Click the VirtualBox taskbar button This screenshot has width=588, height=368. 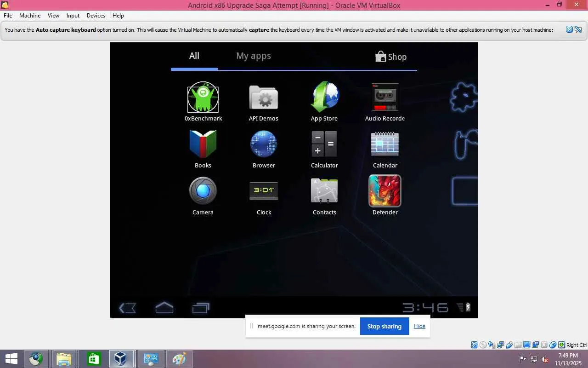pyautogui.click(x=122, y=359)
